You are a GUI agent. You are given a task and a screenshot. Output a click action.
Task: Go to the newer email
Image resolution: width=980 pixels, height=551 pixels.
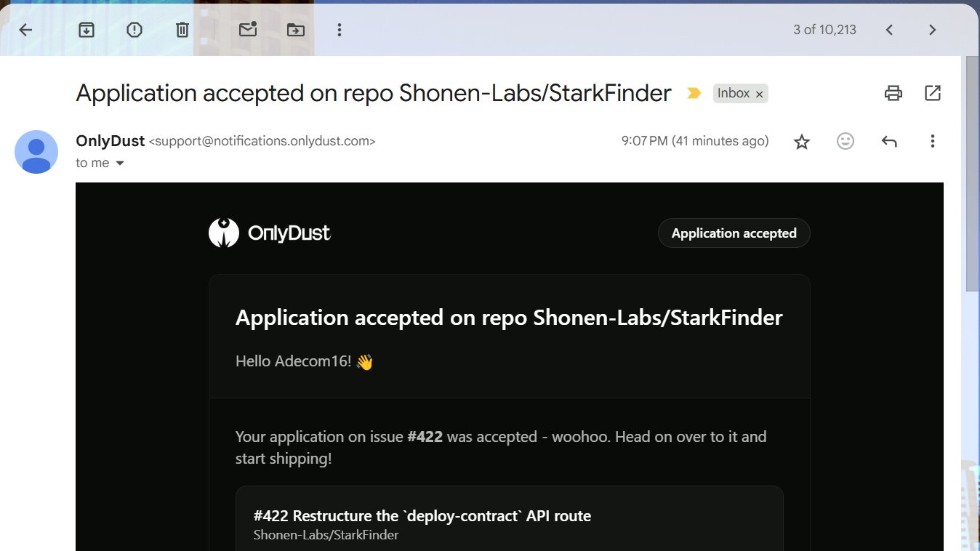tap(888, 30)
